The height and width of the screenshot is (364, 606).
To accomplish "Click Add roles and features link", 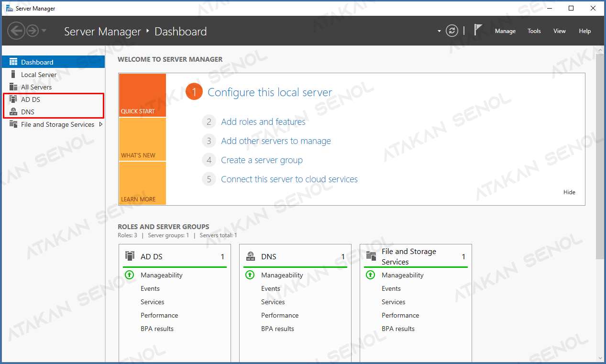I will 263,122.
